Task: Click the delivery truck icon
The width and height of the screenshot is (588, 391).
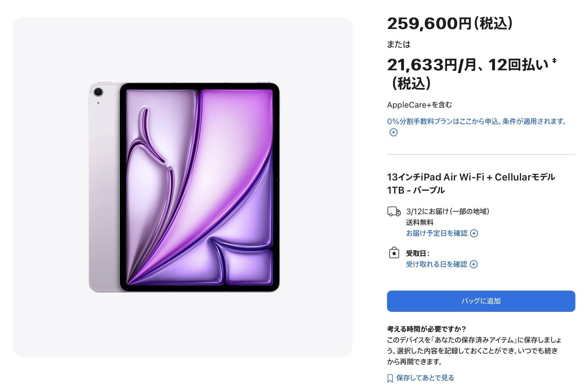Action: click(x=394, y=211)
